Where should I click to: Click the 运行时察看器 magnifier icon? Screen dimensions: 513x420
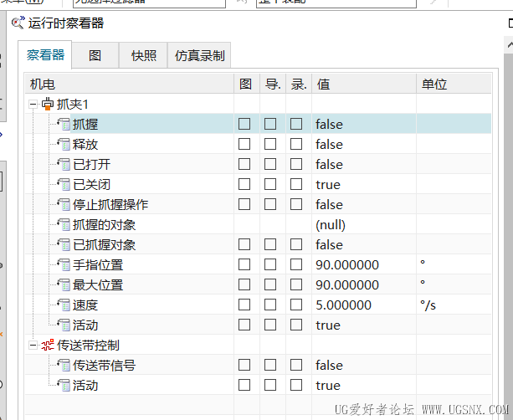[x=18, y=23]
